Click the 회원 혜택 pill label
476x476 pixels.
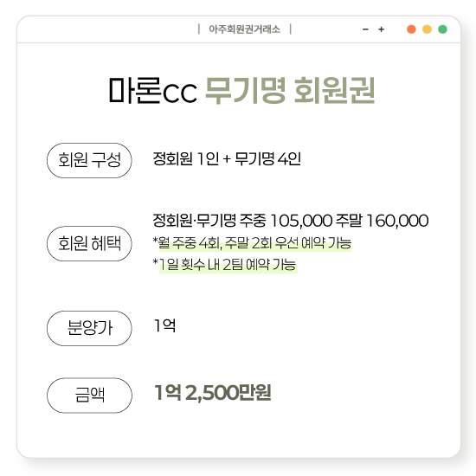pyautogui.click(x=89, y=243)
